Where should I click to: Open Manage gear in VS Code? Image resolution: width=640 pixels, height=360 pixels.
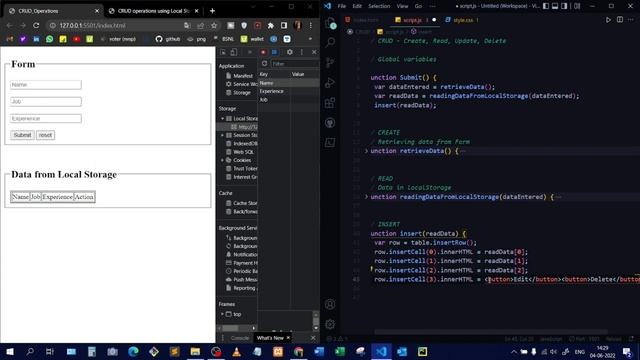tap(330, 324)
